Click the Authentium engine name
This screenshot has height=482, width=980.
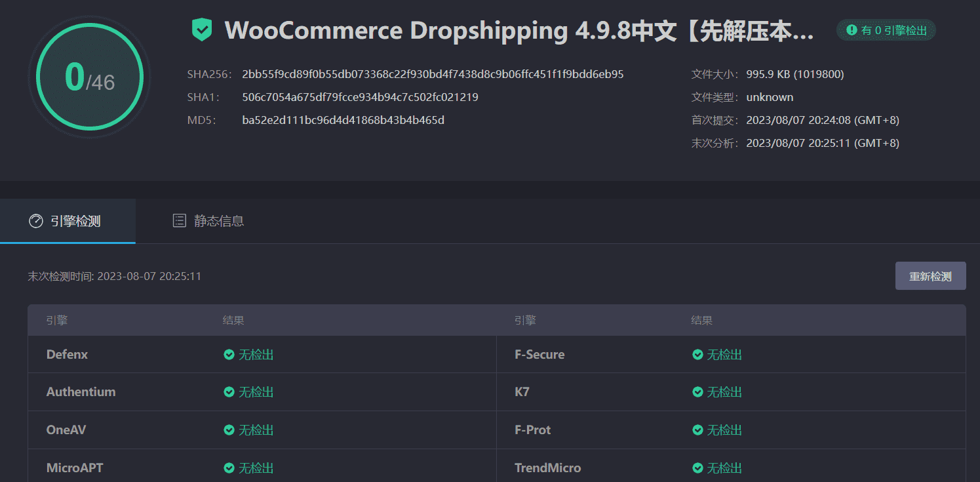click(x=81, y=392)
